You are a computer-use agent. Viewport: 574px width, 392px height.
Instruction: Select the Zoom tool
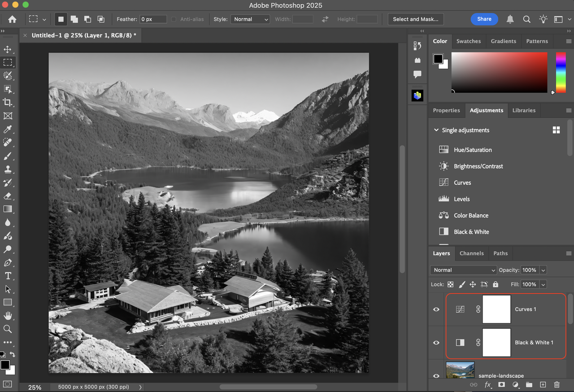point(8,329)
